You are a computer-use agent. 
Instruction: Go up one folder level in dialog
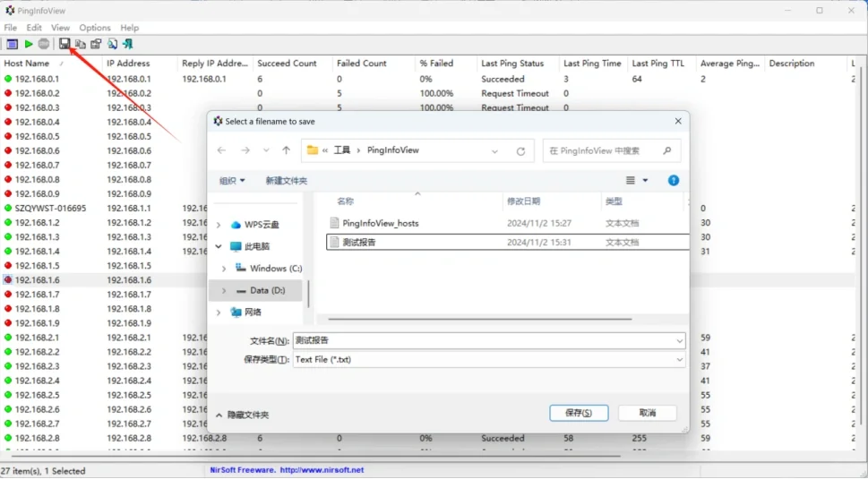286,150
